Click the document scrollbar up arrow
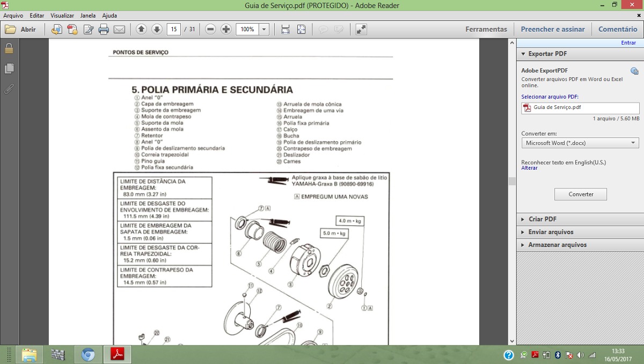The height and width of the screenshot is (364, 644). click(512, 43)
